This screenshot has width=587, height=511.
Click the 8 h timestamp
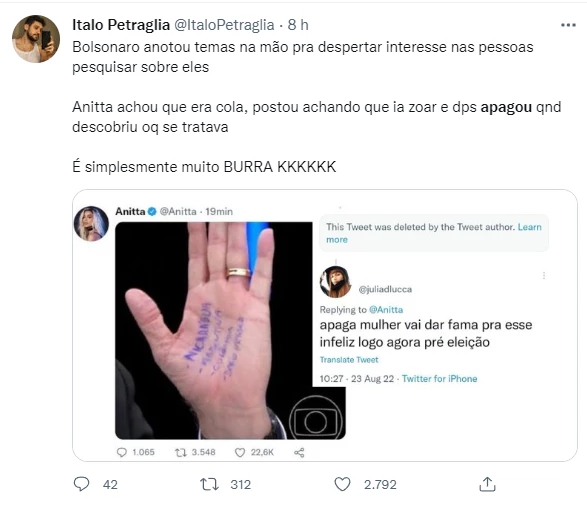(x=298, y=25)
